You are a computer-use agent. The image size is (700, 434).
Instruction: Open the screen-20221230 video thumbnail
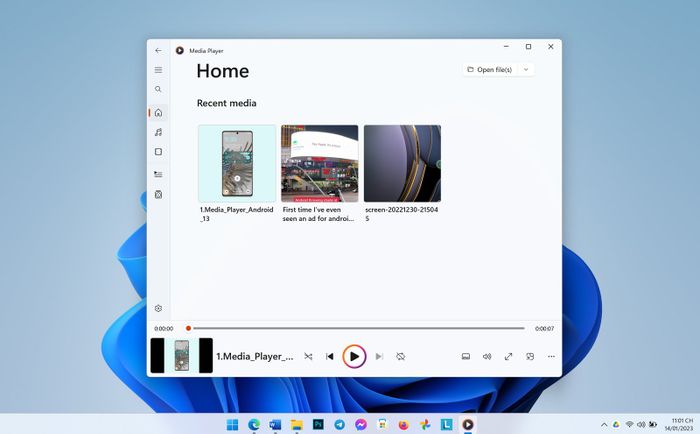[x=402, y=163]
